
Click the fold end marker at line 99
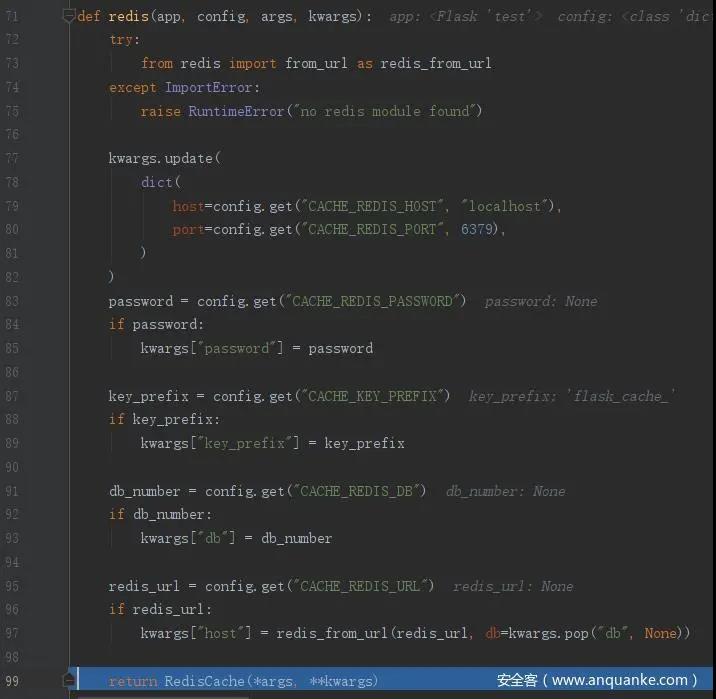[x=68, y=680]
